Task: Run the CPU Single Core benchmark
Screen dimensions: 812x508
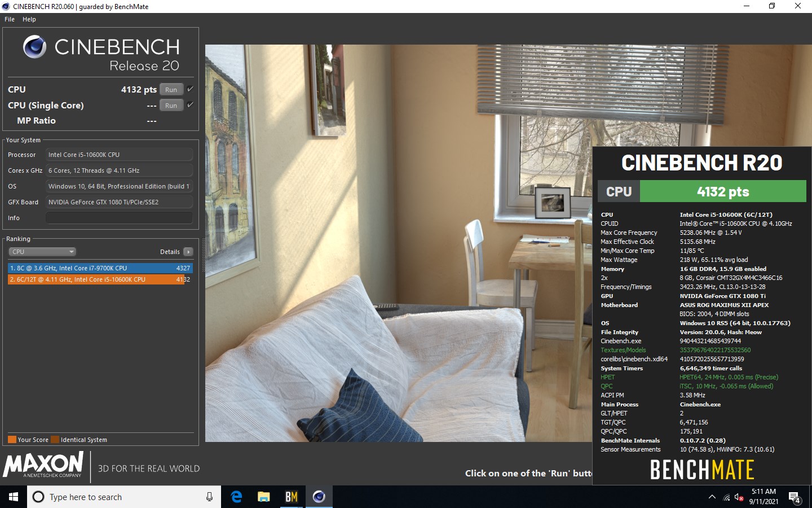Action: [x=171, y=106]
